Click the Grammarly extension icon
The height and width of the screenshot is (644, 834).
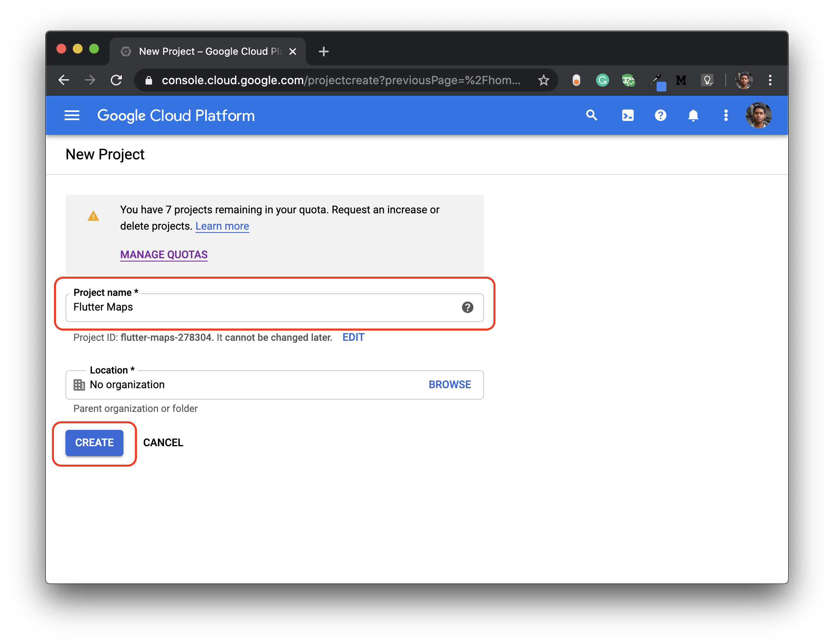point(602,80)
